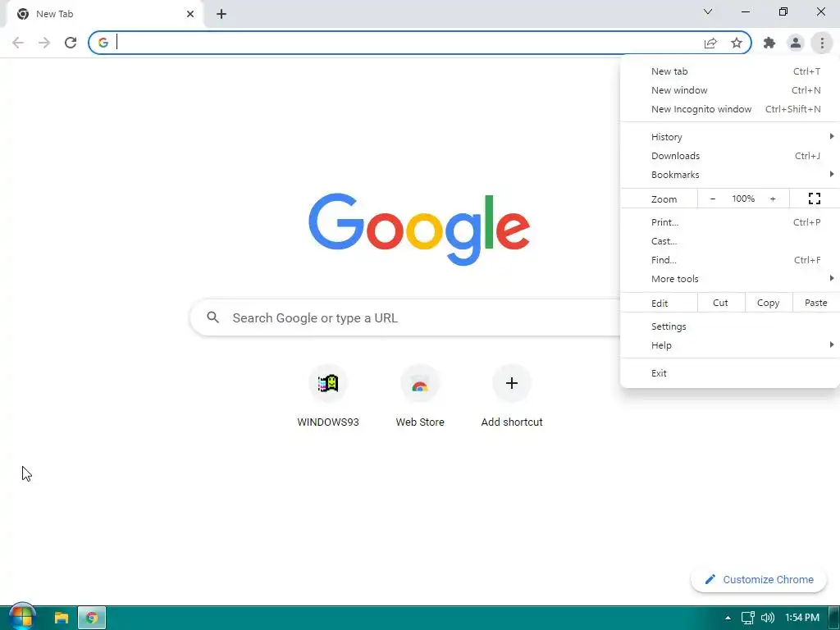Click the back navigation arrow
Screen dimensions: 840x630
18,43
